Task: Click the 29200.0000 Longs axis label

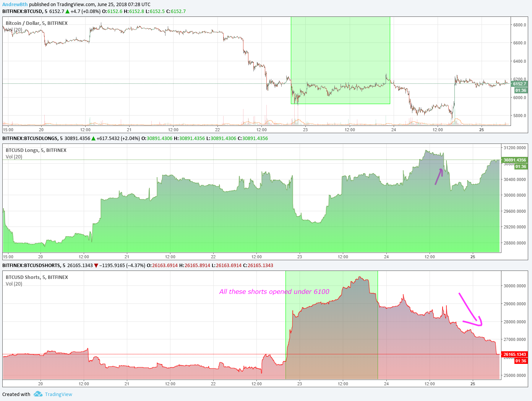Action: (515, 227)
